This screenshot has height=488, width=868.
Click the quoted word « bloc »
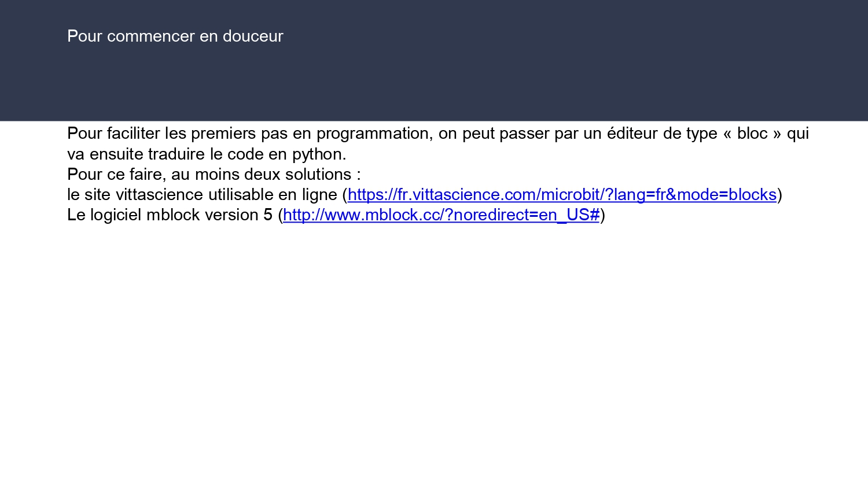click(x=752, y=134)
